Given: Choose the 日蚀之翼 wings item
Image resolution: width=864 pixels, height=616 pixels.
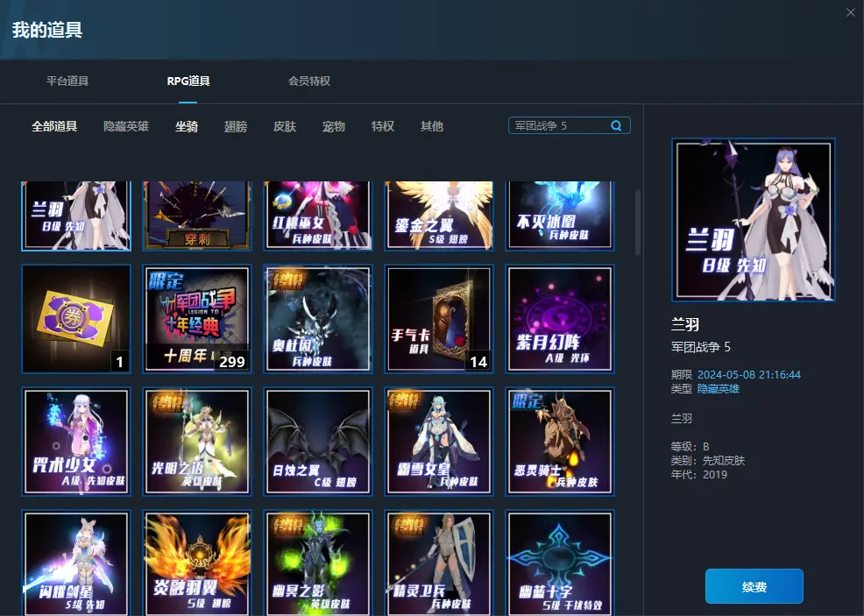Looking at the screenshot, I should pyautogui.click(x=318, y=442).
